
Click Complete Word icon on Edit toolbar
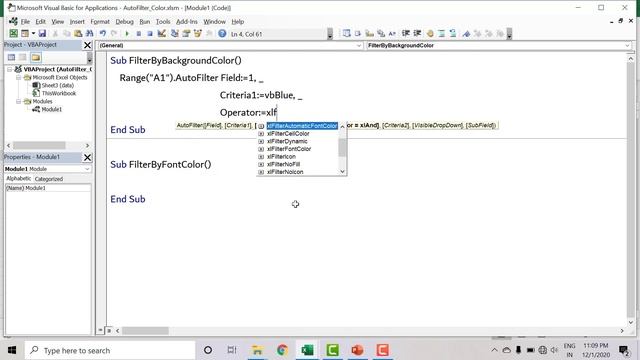click(392, 34)
